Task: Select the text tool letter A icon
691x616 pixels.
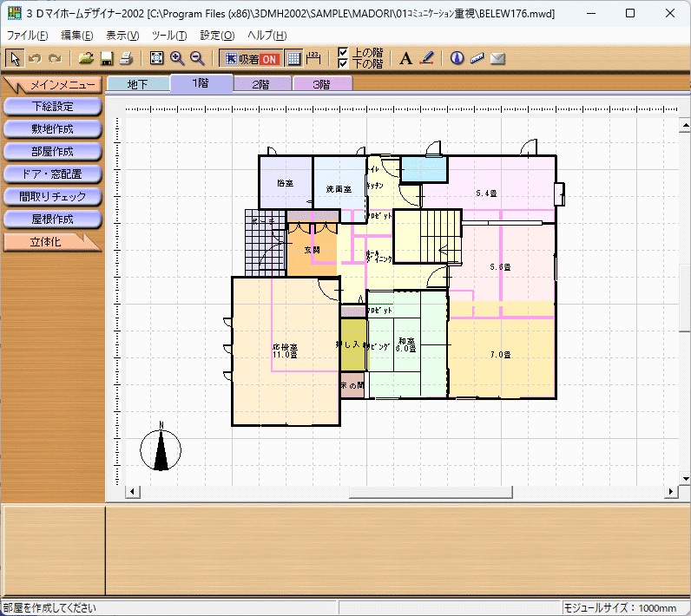Action: [405, 58]
